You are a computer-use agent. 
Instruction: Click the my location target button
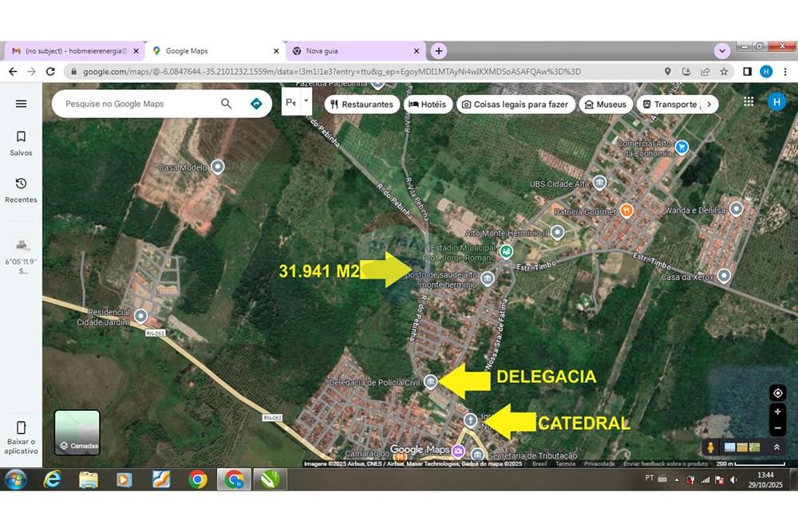point(777,393)
